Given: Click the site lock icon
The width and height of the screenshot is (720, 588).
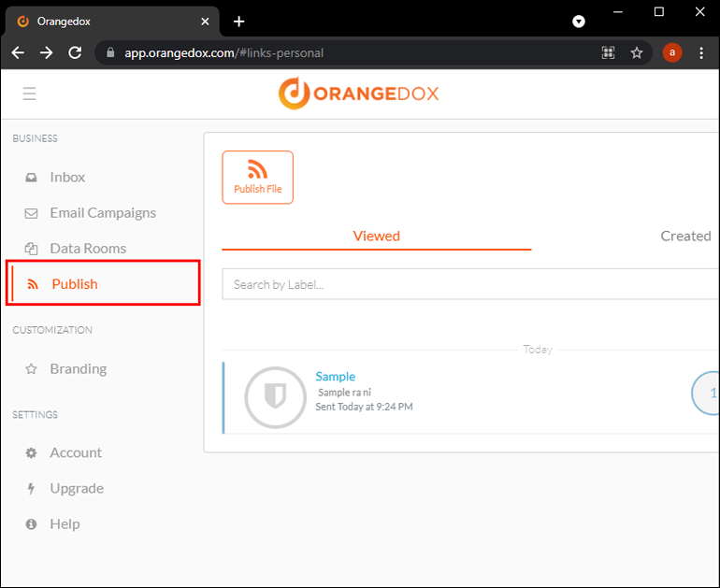Looking at the screenshot, I should (x=110, y=52).
